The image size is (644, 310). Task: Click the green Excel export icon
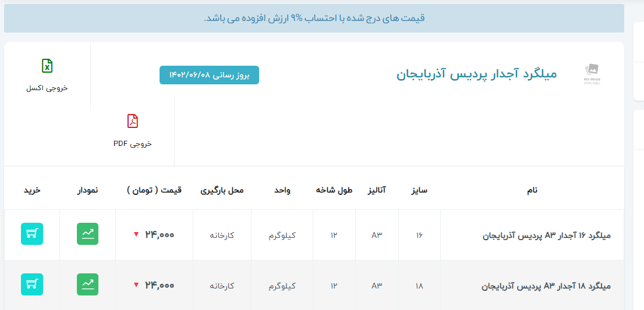pyautogui.click(x=47, y=66)
